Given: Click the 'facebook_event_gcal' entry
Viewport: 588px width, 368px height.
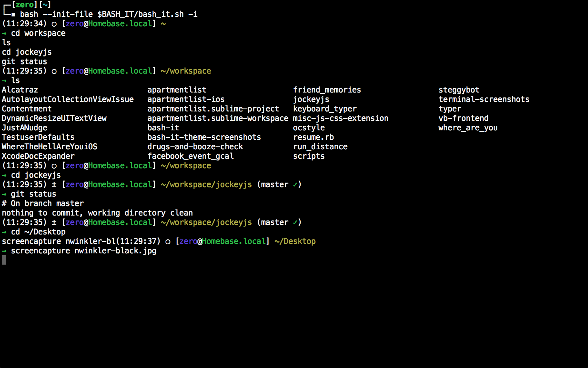Looking at the screenshot, I should coord(190,156).
